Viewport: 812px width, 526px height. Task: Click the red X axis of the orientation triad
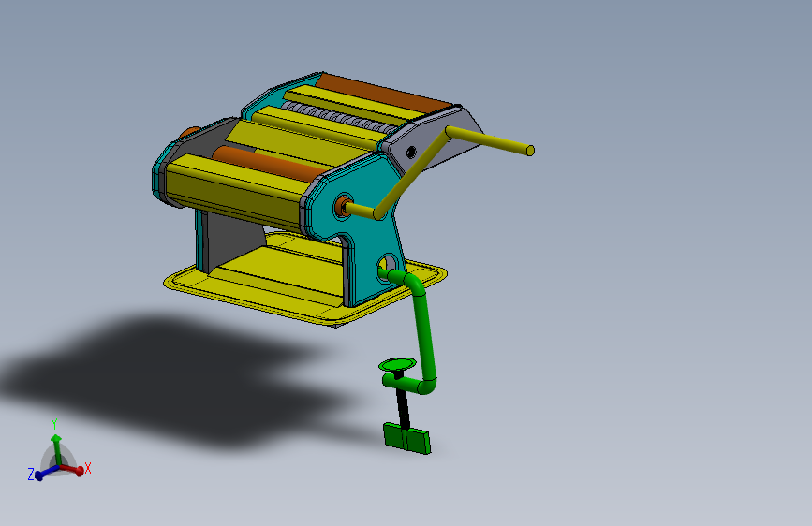72,470
